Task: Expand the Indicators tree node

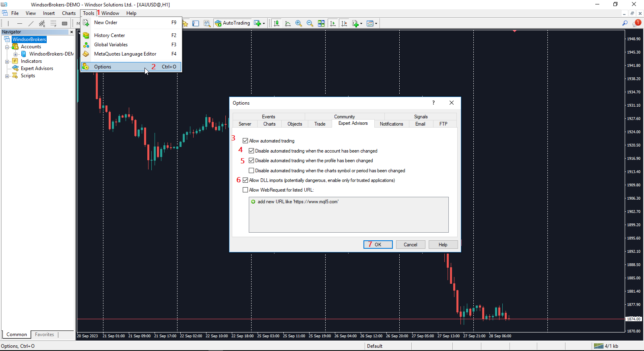Action: pos(7,62)
